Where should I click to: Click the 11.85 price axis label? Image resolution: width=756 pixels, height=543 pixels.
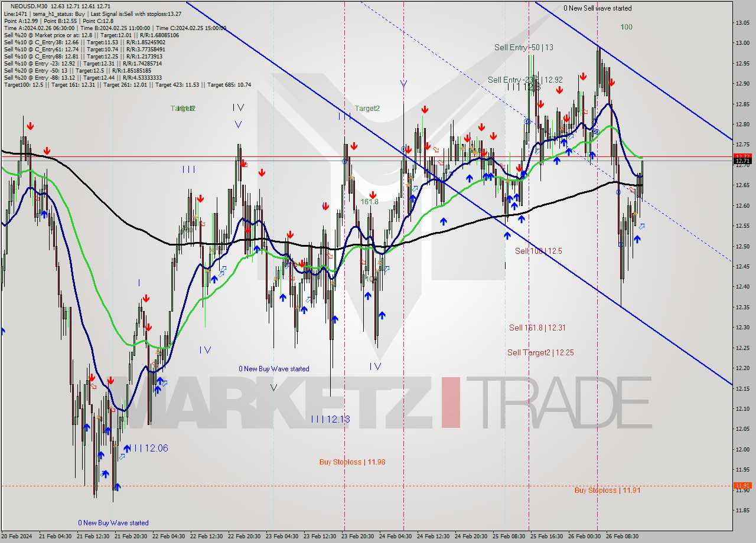pos(743,510)
